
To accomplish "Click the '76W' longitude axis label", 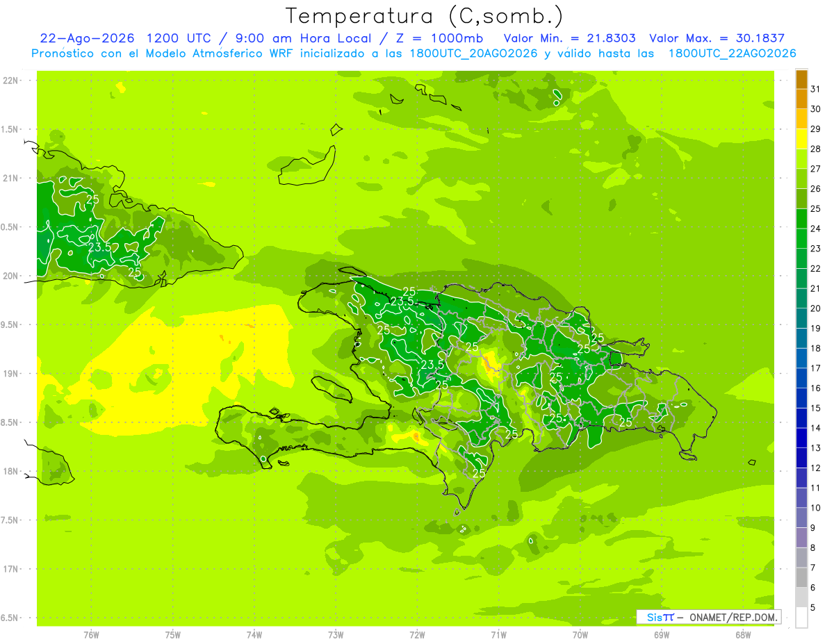I will [91, 634].
